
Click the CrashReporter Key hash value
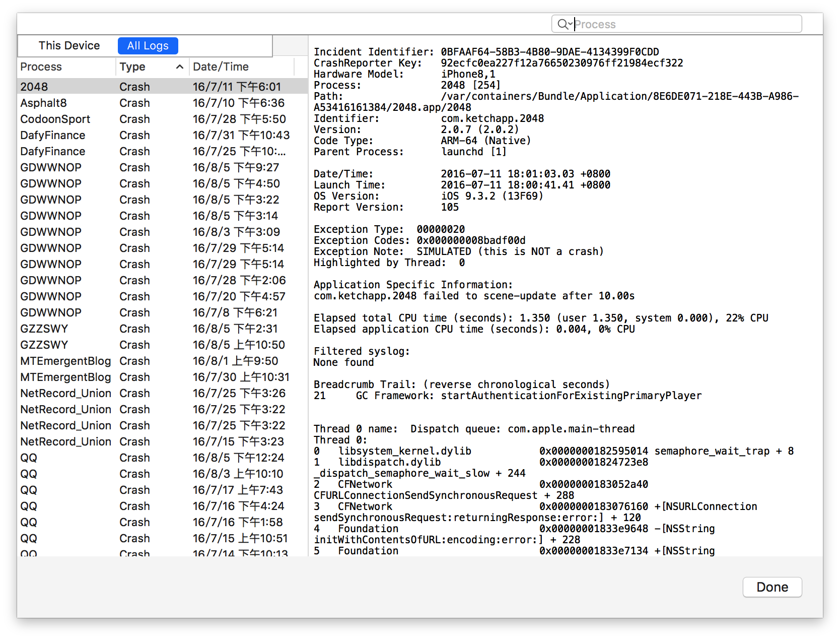pyautogui.click(x=562, y=63)
